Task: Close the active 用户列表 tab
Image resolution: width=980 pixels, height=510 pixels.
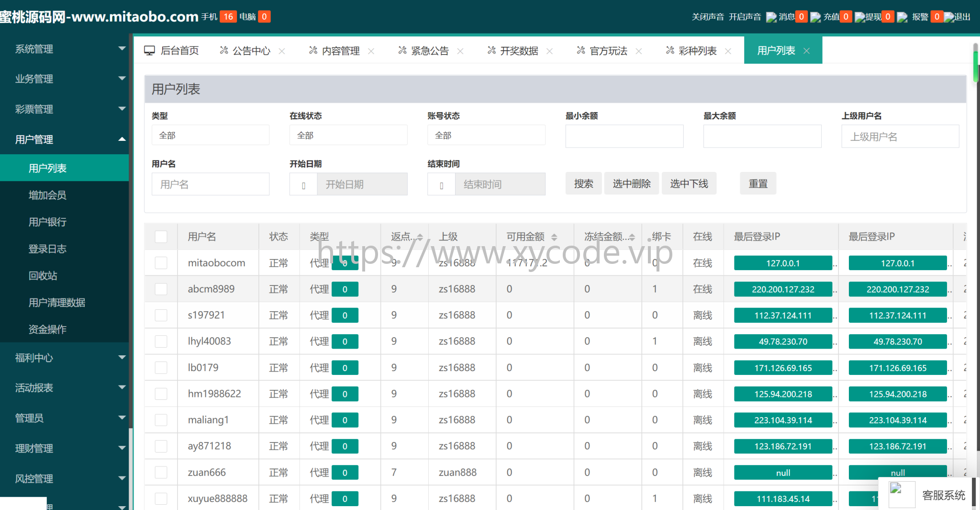Action: (807, 51)
